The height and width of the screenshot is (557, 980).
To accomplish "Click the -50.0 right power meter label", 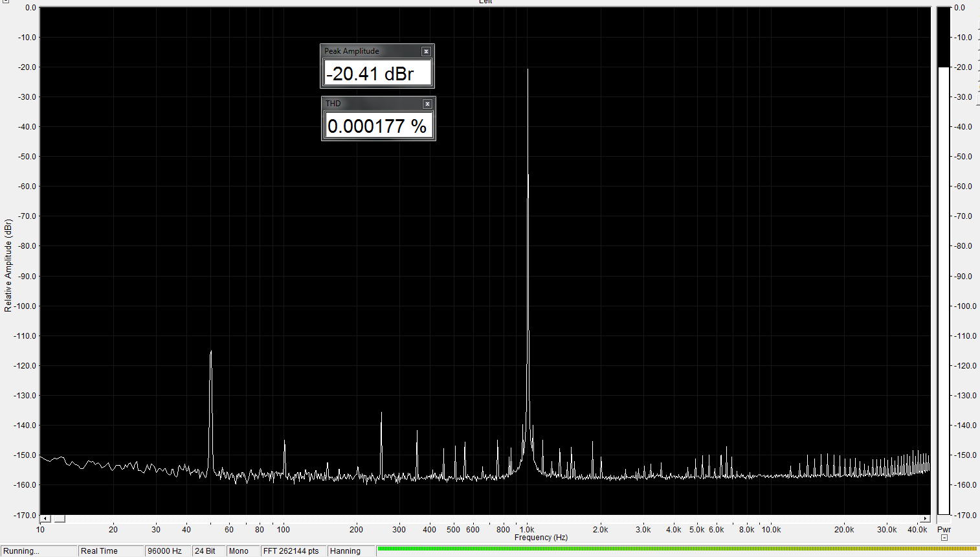I will pyautogui.click(x=961, y=157).
